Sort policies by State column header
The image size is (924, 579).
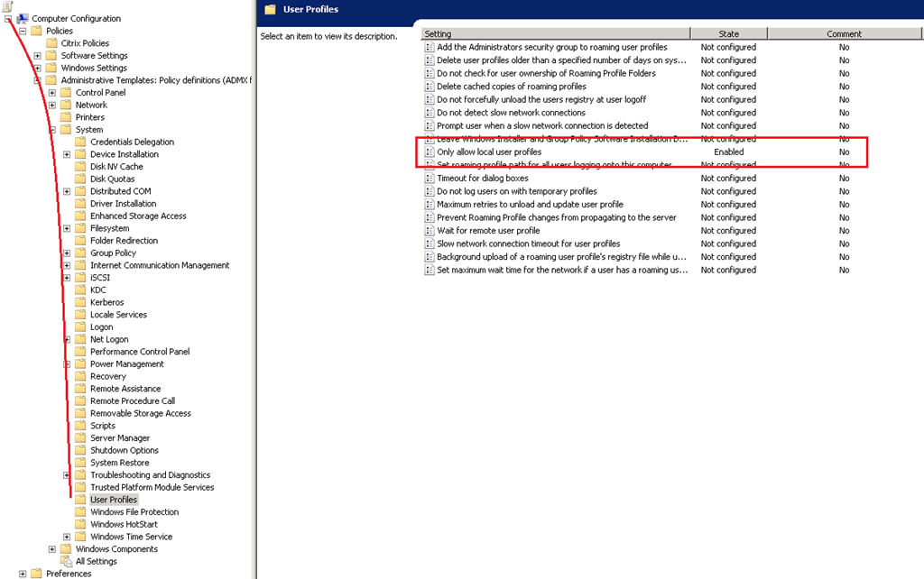coord(728,34)
